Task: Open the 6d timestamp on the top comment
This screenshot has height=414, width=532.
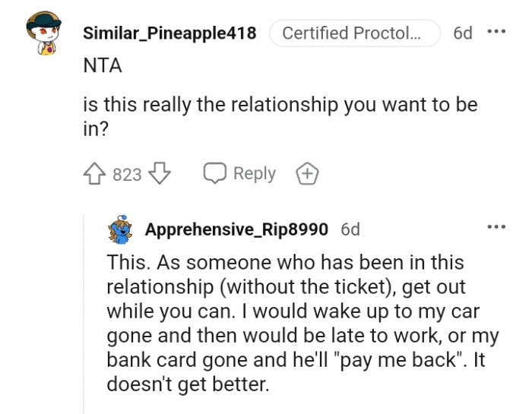Action: pos(462,33)
